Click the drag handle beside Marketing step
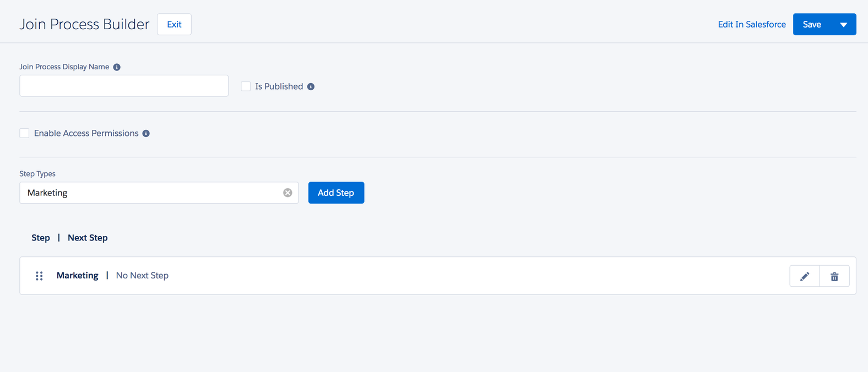The height and width of the screenshot is (372, 868). [x=39, y=276]
